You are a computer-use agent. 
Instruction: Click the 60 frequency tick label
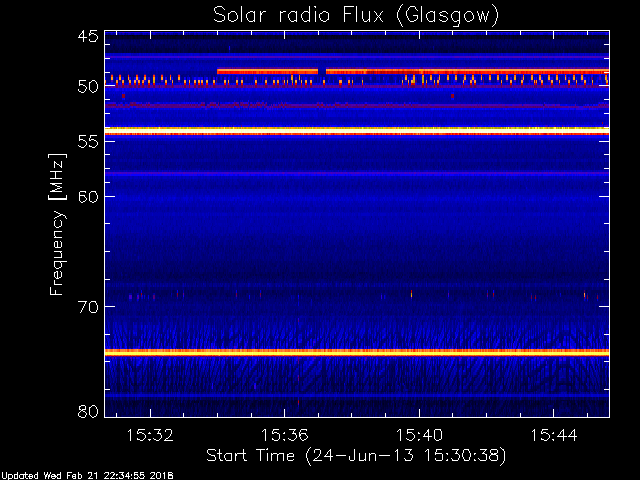88,197
